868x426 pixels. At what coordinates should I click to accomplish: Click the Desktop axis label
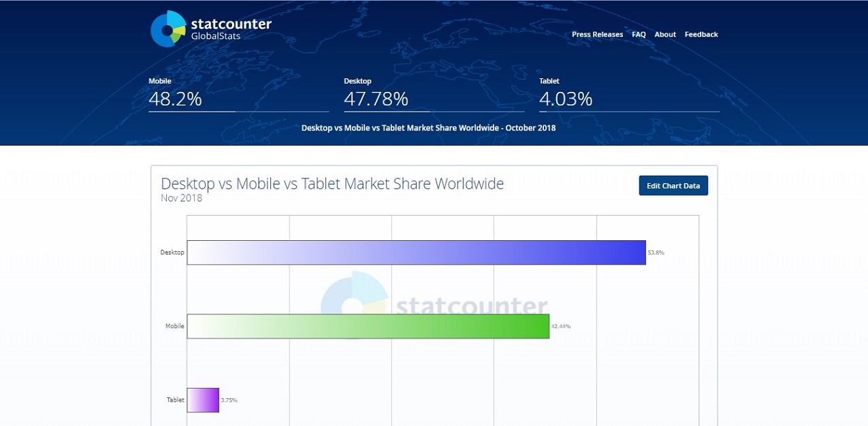point(172,252)
